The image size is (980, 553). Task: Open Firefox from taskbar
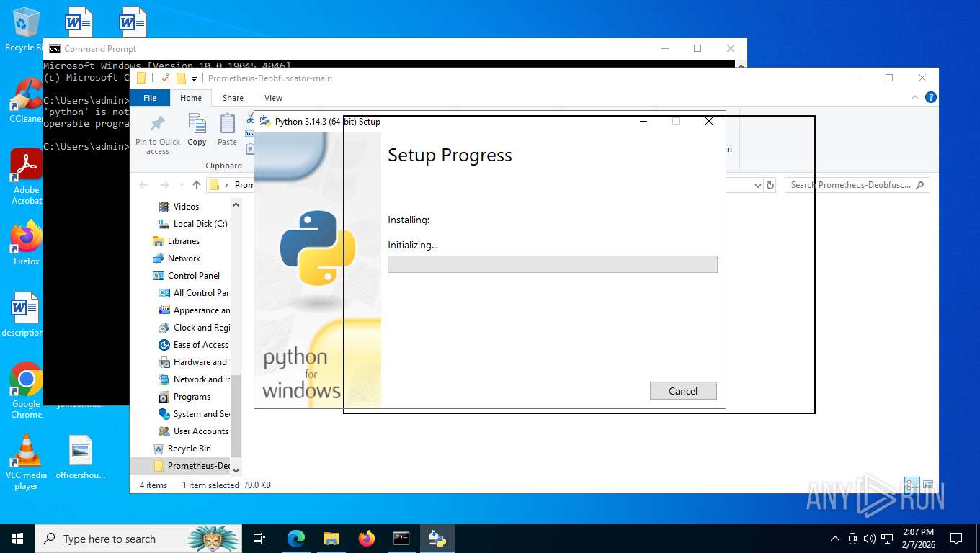click(x=367, y=539)
